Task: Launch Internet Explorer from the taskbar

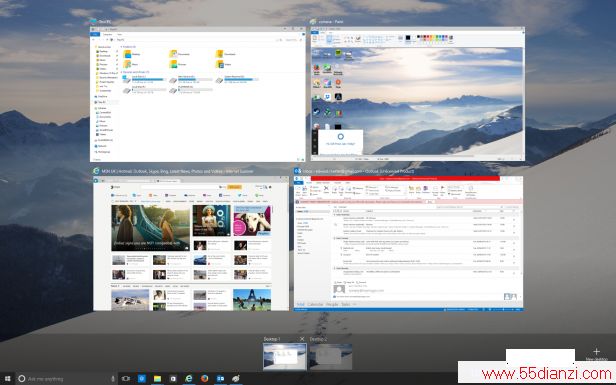Action: (189, 379)
